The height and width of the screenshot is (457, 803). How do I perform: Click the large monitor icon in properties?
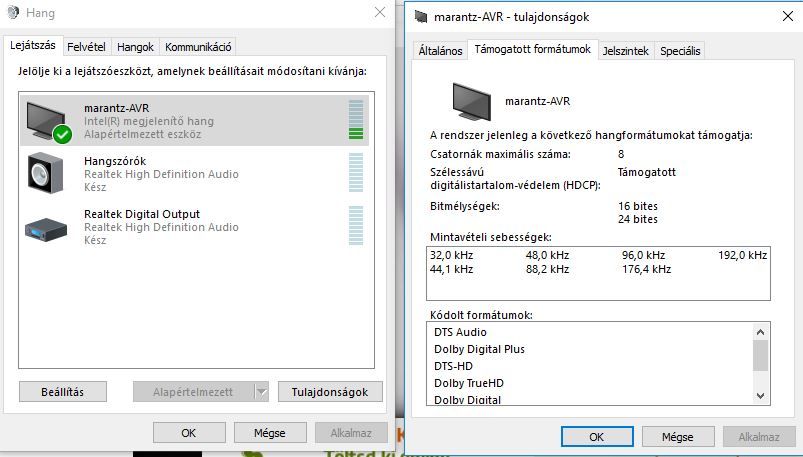coord(472,101)
